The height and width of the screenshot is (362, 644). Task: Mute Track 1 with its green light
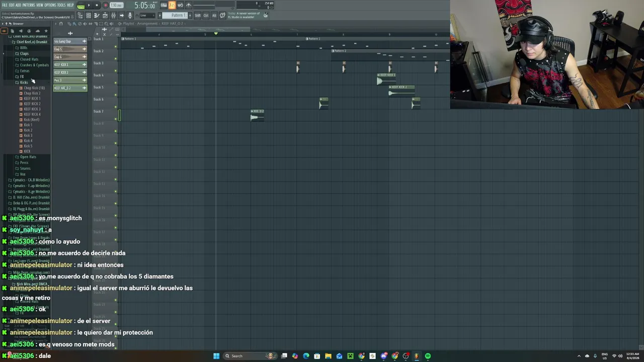[x=116, y=47]
